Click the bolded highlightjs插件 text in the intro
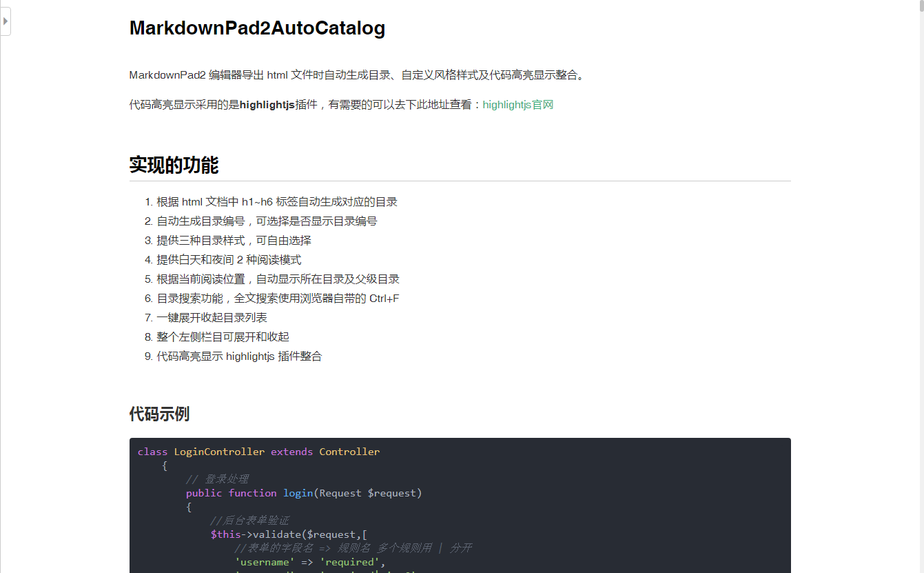Screen dimensions: 924x573 pos(268,104)
